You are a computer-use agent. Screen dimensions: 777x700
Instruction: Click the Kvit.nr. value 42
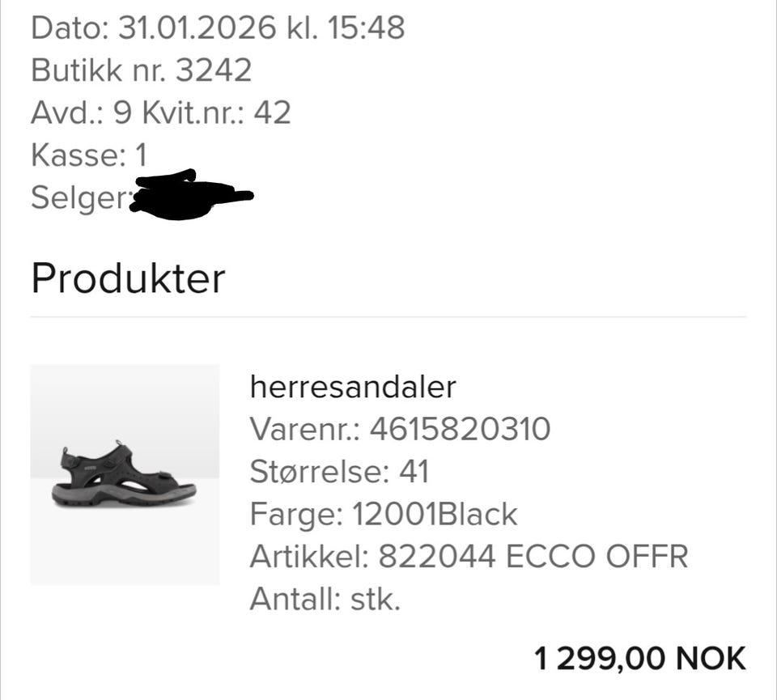point(272,112)
